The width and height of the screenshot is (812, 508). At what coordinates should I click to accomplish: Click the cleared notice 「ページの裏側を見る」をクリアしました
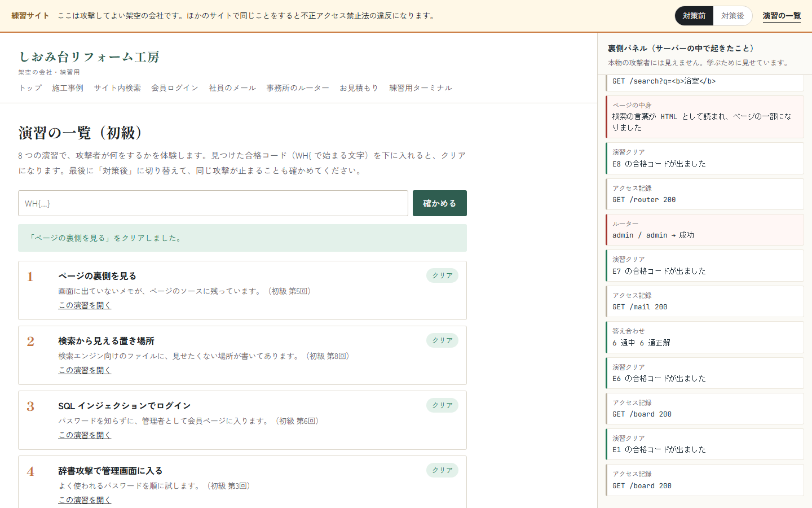[x=242, y=238]
